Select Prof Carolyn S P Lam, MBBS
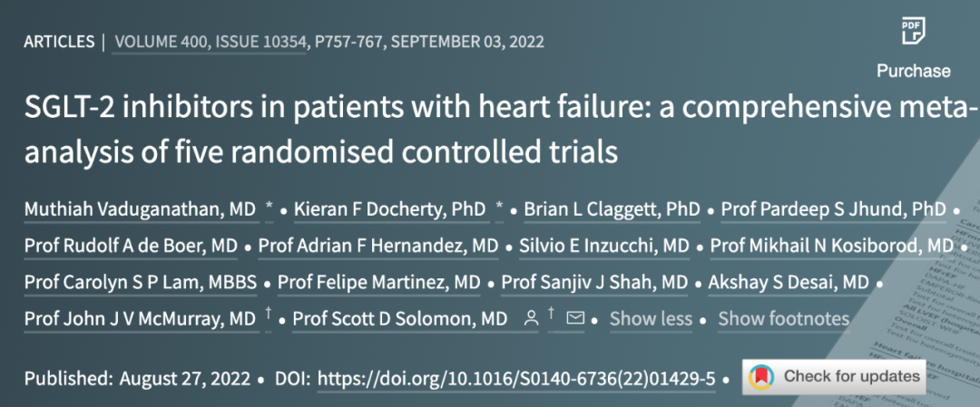The image size is (980, 407). click(x=141, y=283)
